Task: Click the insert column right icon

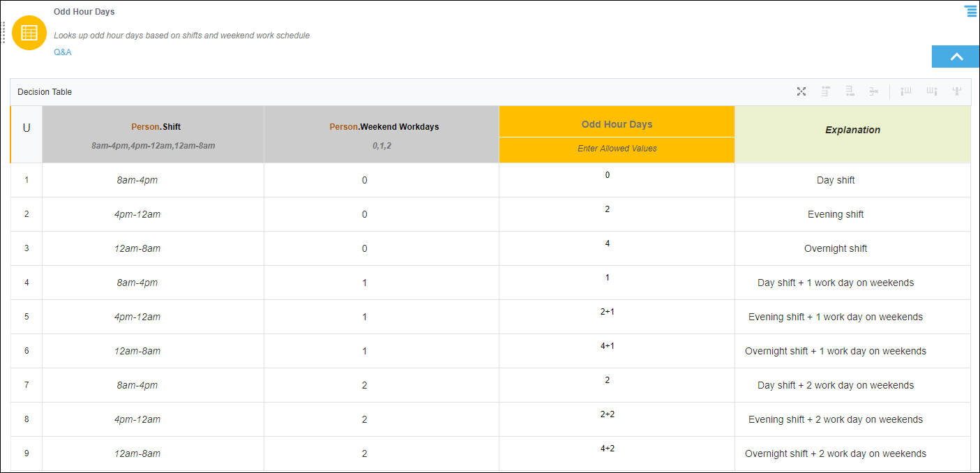Action: click(932, 91)
